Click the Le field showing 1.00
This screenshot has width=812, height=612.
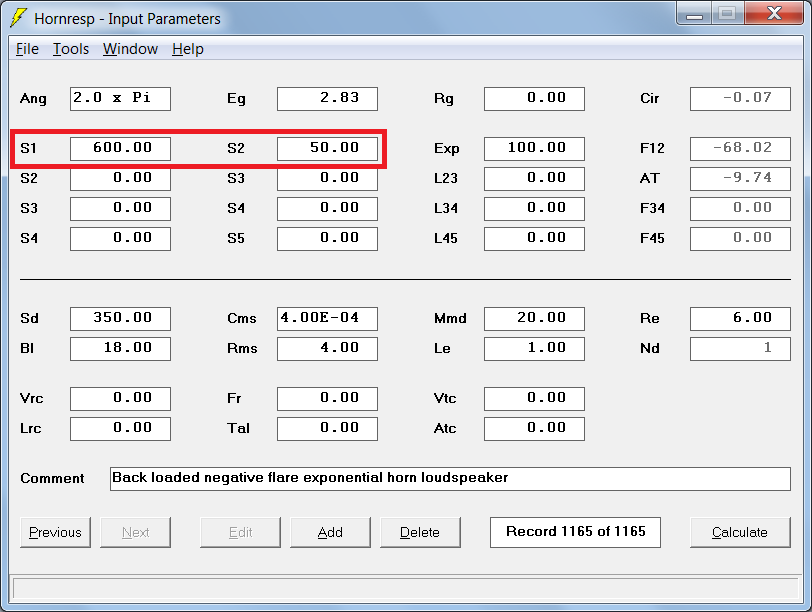tap(534, 348)
